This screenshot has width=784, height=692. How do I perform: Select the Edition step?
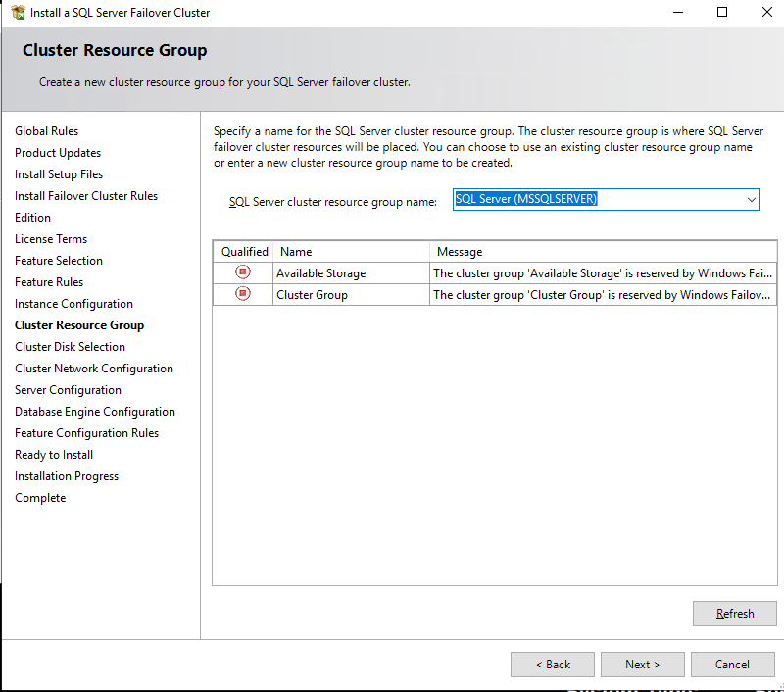pos(32,217)
